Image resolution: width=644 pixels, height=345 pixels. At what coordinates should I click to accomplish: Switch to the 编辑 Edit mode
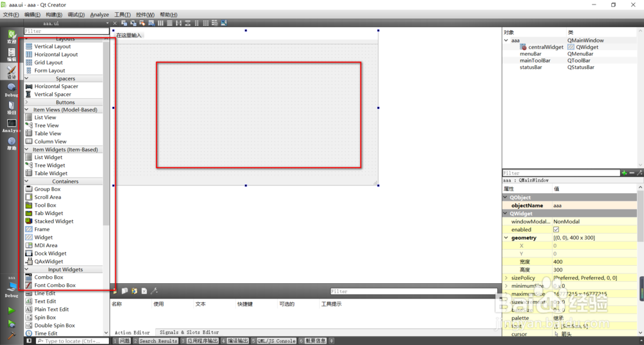(12, 55)
